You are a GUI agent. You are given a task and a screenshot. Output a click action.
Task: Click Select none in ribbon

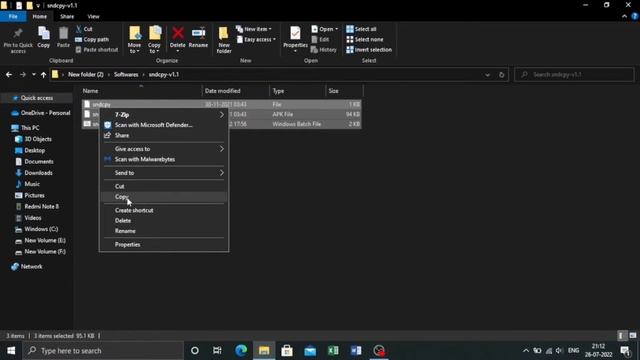pyautogui.click(x=364, y=40)
